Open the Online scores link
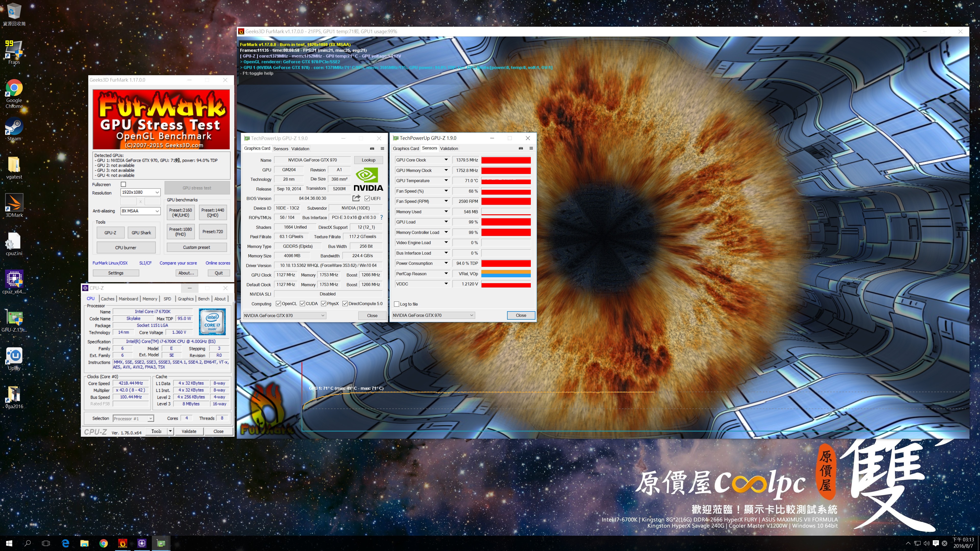Viewport: 980px width, 551px height. point(218,263)
